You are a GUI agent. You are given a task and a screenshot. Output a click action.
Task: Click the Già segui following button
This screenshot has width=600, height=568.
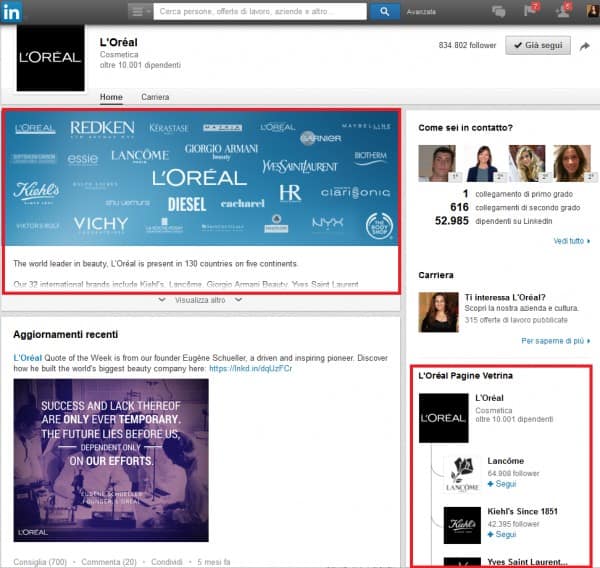point(538,45)
